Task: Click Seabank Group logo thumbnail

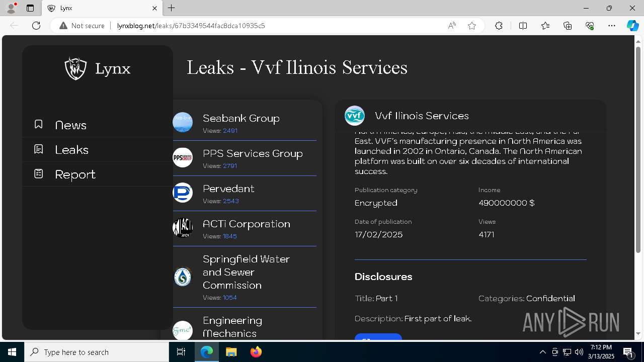Action: click(183, 122)
